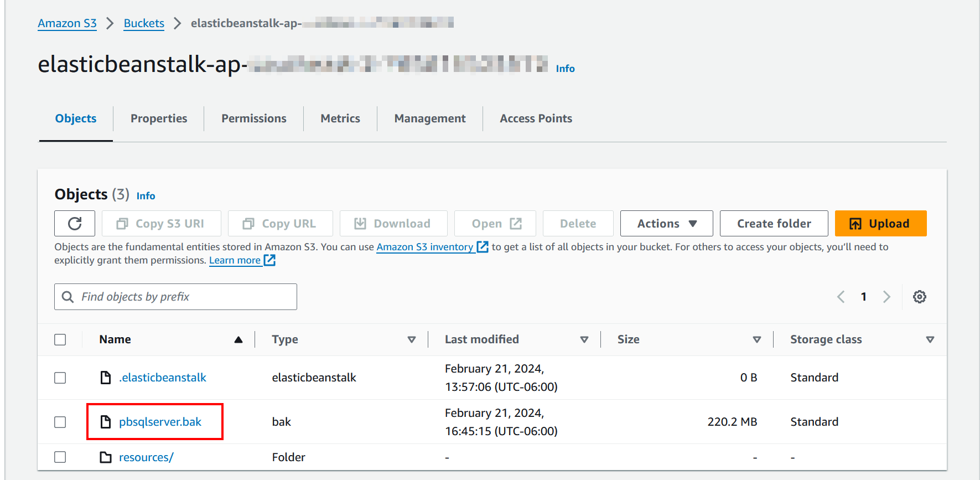
Task: Tick the select-all objects checkbox
Action: (x=60, y=339)
